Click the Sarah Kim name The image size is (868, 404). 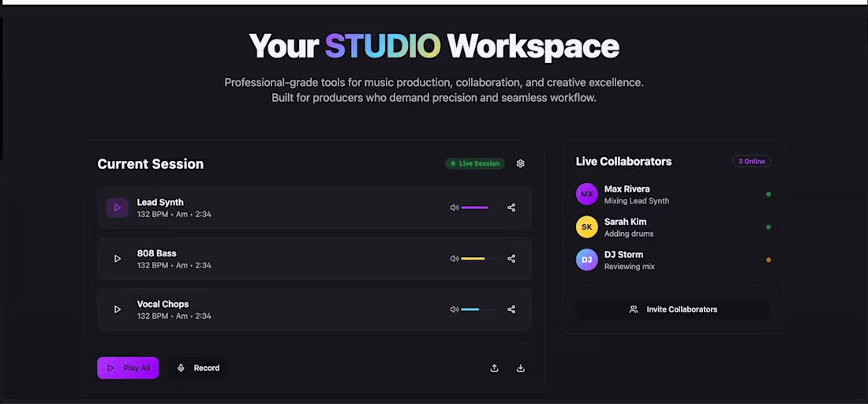pyautogui.click(x=626, y=222)
